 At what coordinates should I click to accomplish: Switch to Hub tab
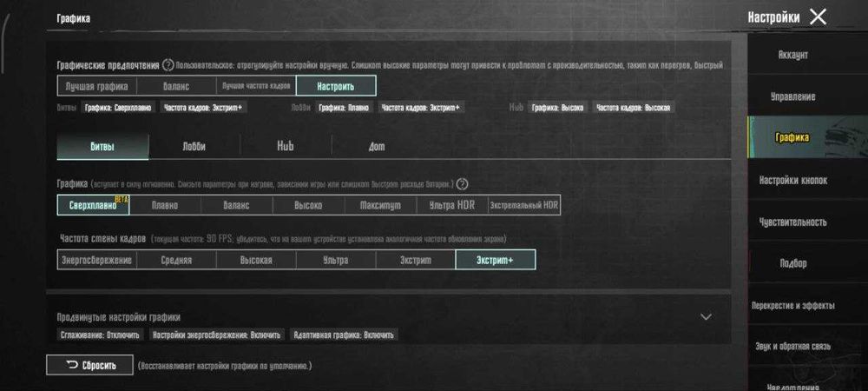click(x=286, y=147)
